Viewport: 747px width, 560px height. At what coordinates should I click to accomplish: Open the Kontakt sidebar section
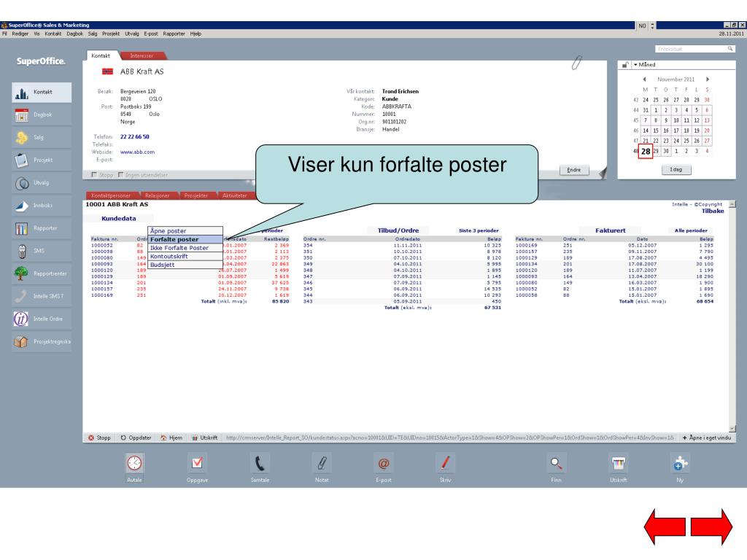pyautogui.click(x=42, y=93)
